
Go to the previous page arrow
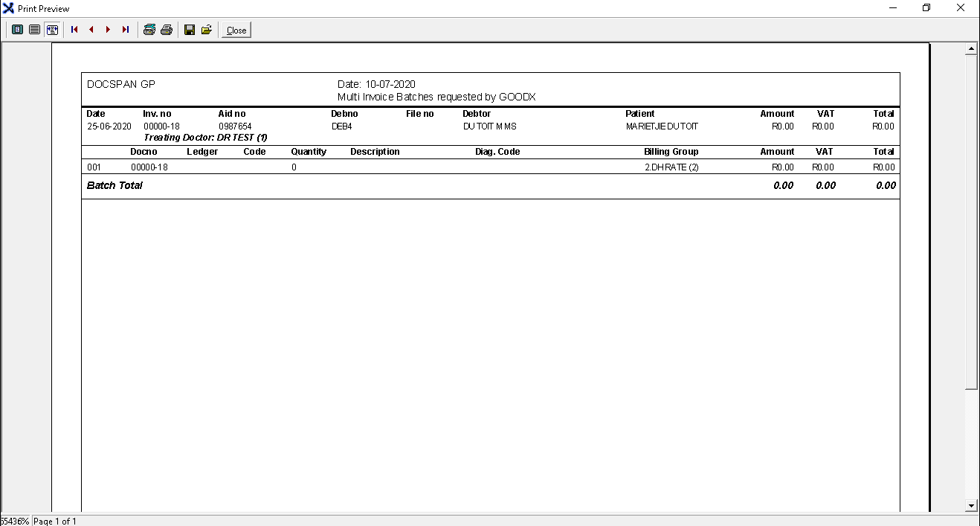(x=91, y=30)
